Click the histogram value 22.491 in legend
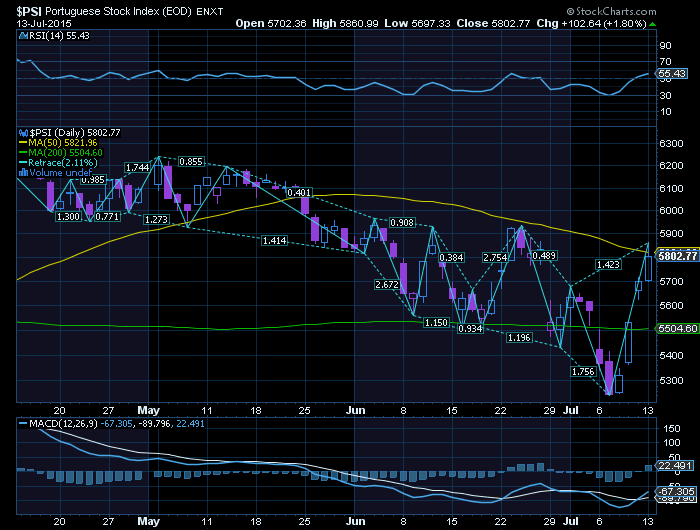The height and width of the screenshot is (530, 700). point(190,423)
